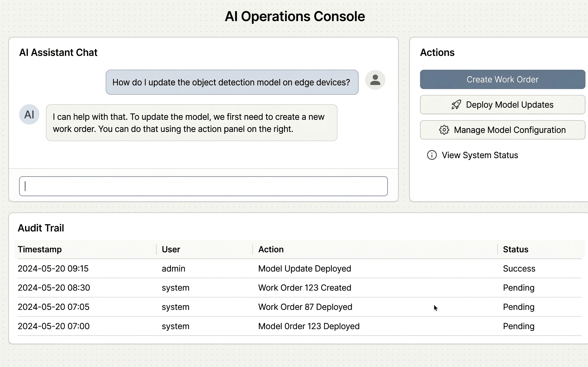Click the Pending status of Work Order 87

519,307
